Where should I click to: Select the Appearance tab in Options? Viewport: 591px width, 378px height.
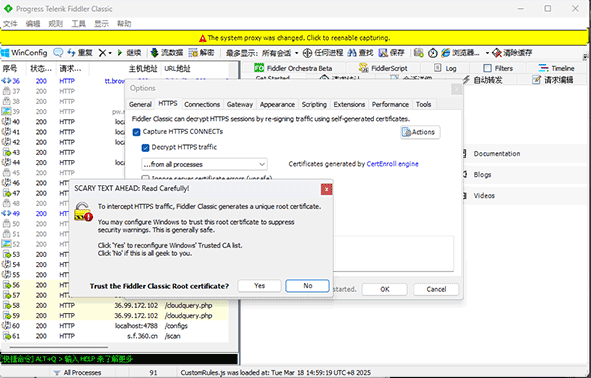click(x=277, y=104)
